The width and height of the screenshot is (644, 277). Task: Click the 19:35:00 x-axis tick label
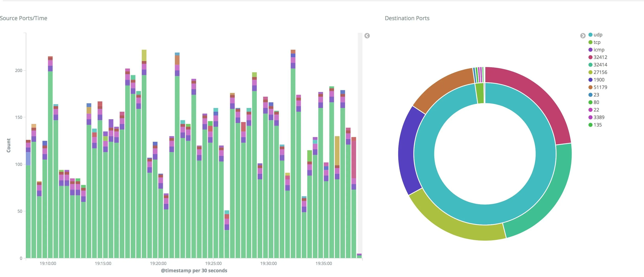coord(324,264)
